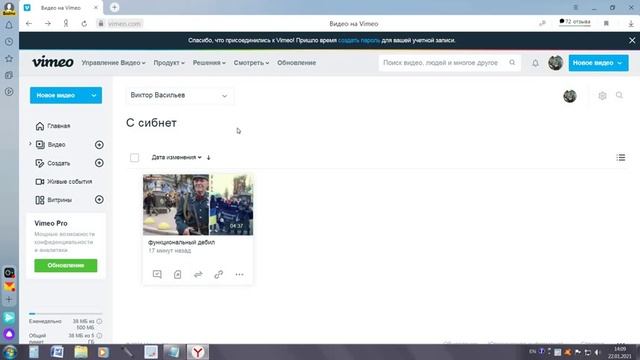
Task: Open the 72 отзыва reviews link
Action: coord(575,22)
